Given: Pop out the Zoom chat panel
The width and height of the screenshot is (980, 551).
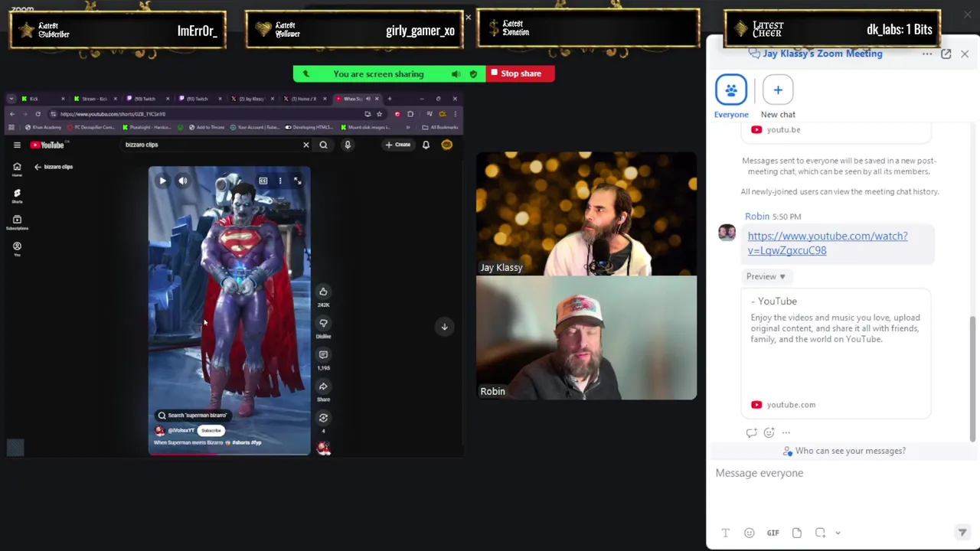Looking at the screenshot, I should tap(946, 54).
